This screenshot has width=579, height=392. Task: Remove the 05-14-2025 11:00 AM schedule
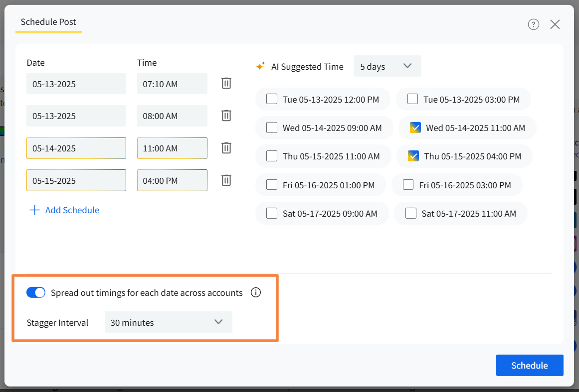point(226,148)
